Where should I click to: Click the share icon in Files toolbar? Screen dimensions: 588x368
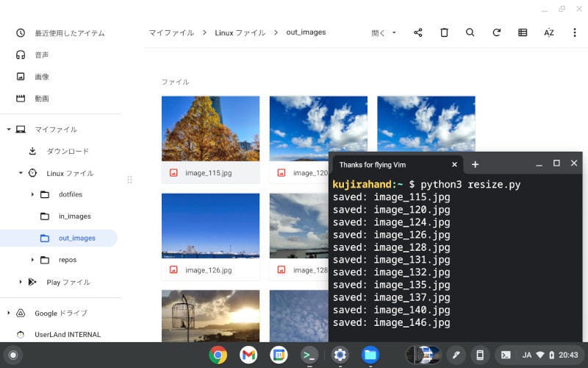[418, 32]
